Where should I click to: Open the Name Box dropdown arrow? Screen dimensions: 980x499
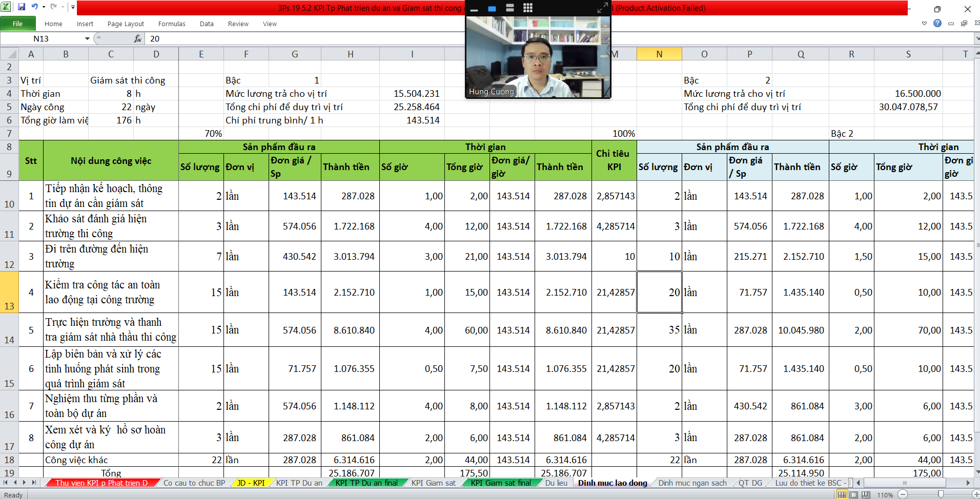(87, 39)
